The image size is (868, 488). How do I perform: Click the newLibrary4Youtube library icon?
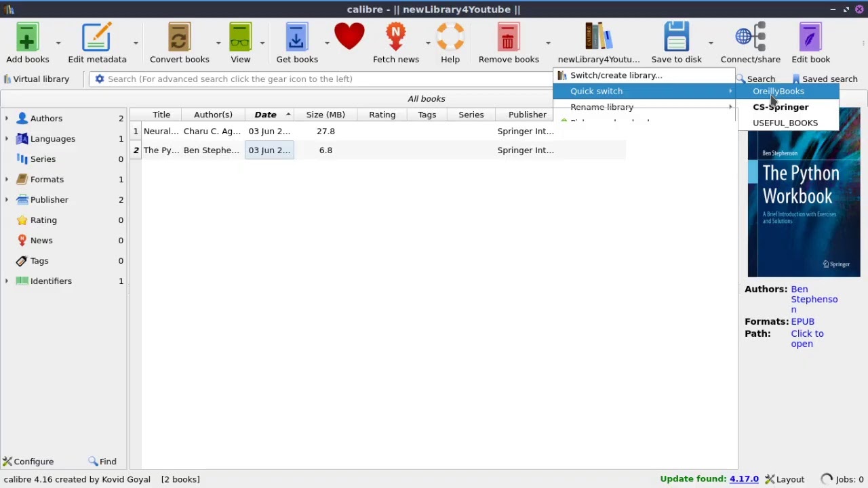(x=599, y=37)
